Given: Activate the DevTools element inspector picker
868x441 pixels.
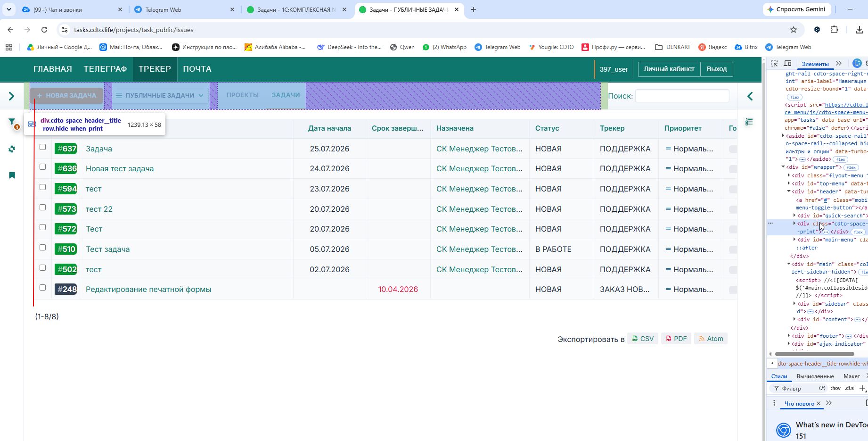Looking at the screenshot, I should click(x=774, y=64).
